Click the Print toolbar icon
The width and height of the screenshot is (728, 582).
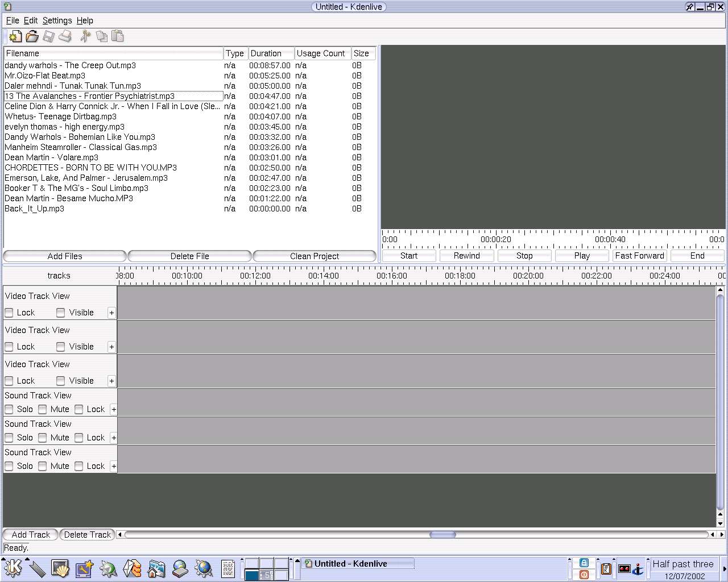tap(65, 37)
